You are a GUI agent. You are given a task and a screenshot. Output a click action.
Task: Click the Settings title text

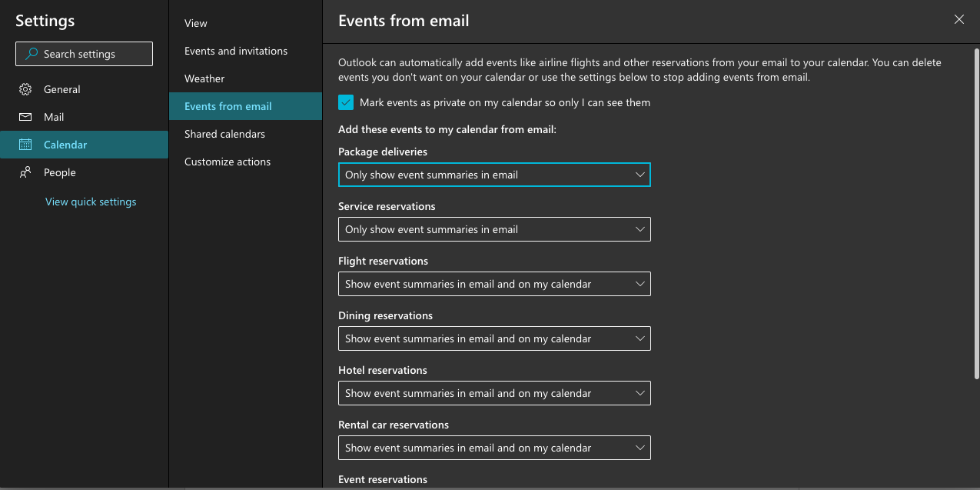point(45,21)
